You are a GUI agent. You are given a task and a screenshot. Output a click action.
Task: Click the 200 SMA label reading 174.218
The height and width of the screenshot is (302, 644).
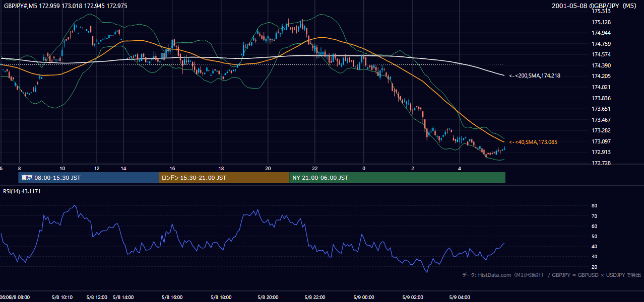click(x=535, y=76)
